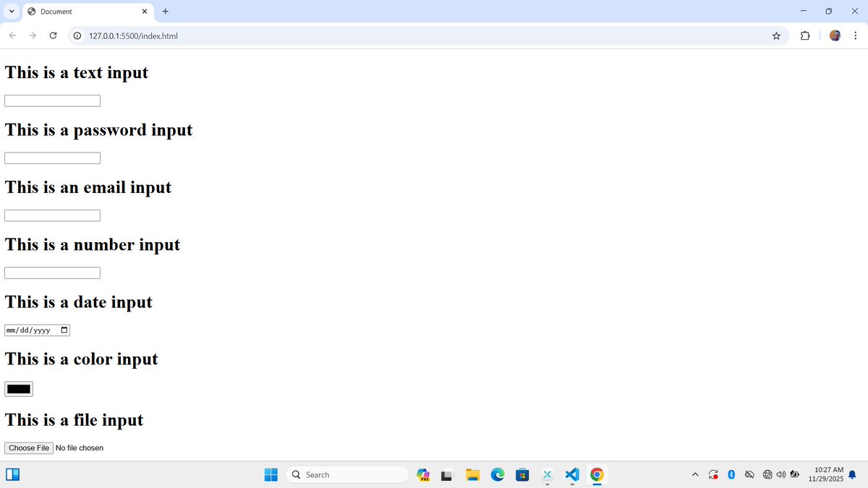
Task: Launch Microsoft Edge from the taskbar
Action: tap(497, 475)
